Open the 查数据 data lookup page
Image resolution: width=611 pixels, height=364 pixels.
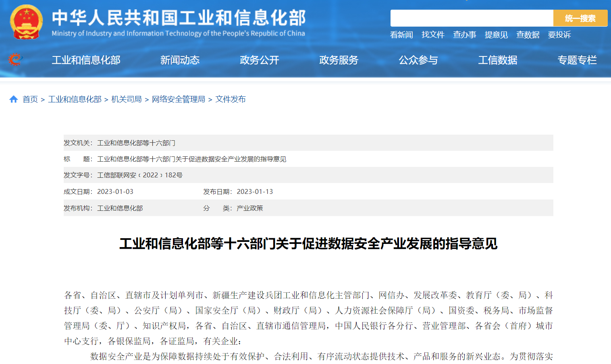pos(528,35)
